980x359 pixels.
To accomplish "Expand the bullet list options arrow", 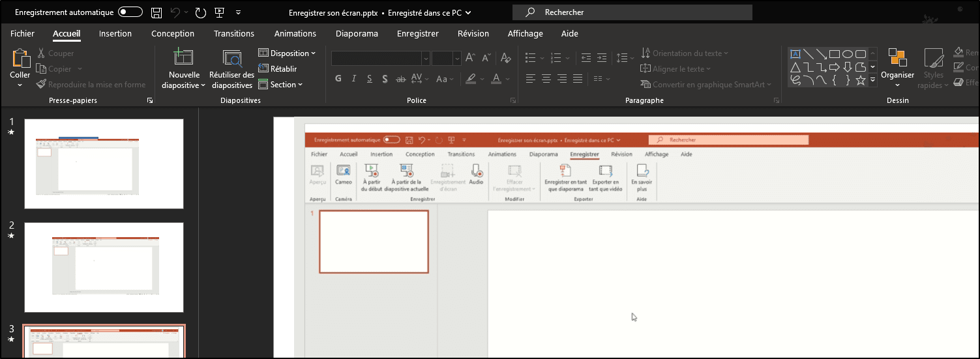I will 541,58.
